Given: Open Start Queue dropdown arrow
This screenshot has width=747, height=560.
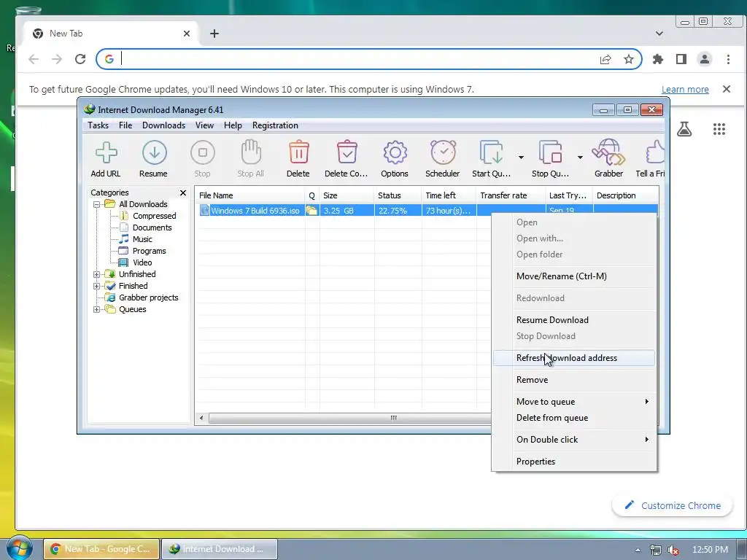Looking at the screenshot, I should 521,157.
